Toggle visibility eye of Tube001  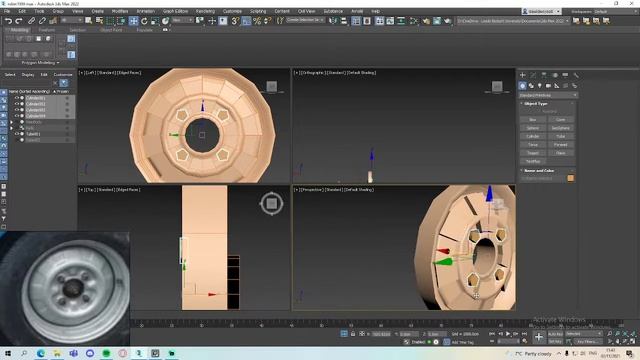(17, 134)
